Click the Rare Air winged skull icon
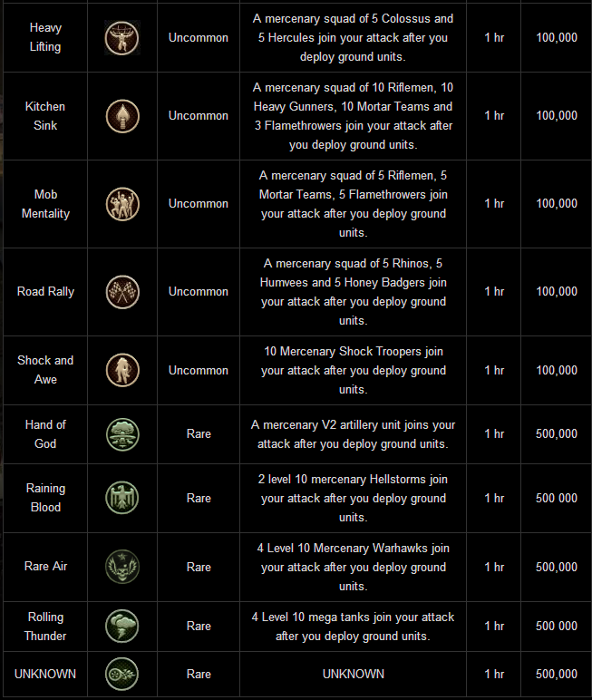The height and width of the screenshot is (700, 592). pos(122,567)
